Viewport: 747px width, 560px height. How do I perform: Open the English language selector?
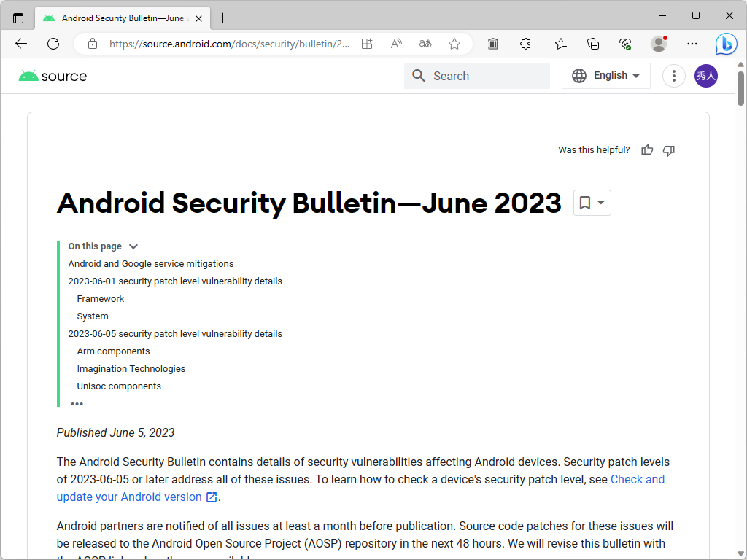coord(605,75)
